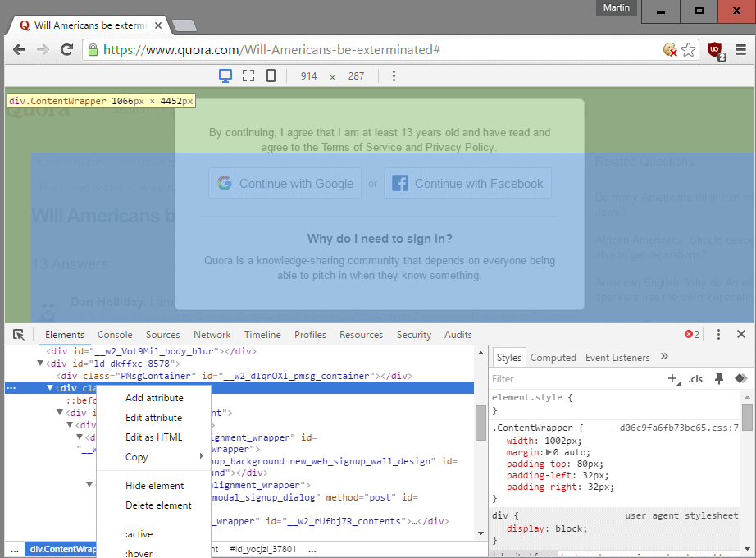
Task: Open hidden sidebar tabs chevron
Action: (x=663, y=357)
